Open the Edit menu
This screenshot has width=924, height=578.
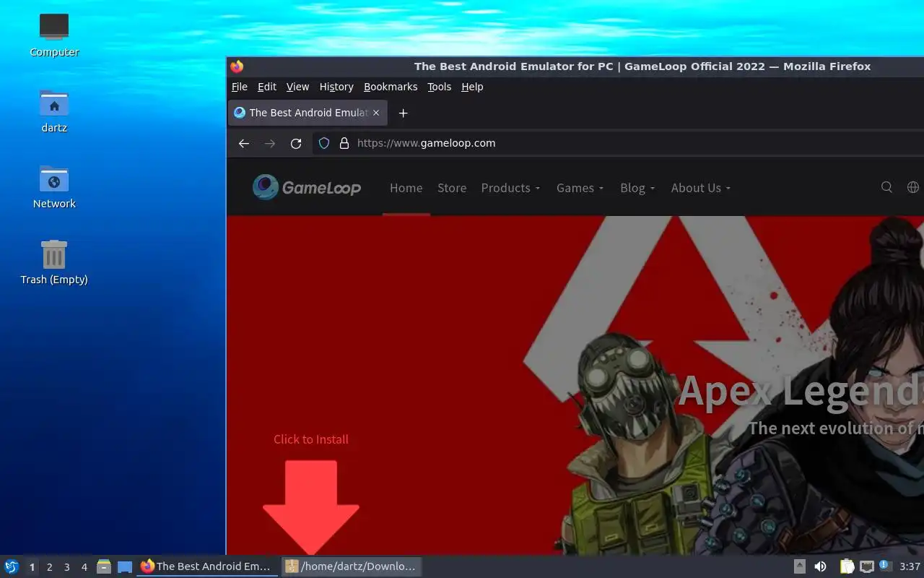(267, 87)
